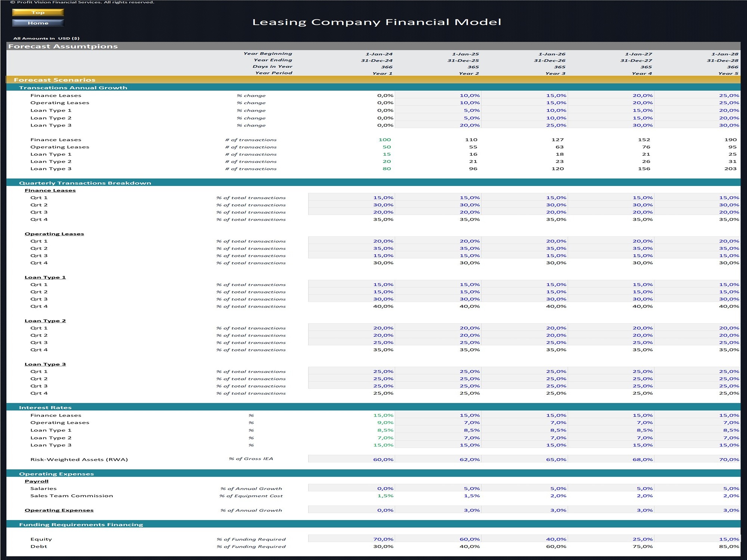Click the Forecast Scenarios section header
This screenshot has height=560, width=747.
pos(373,80)
